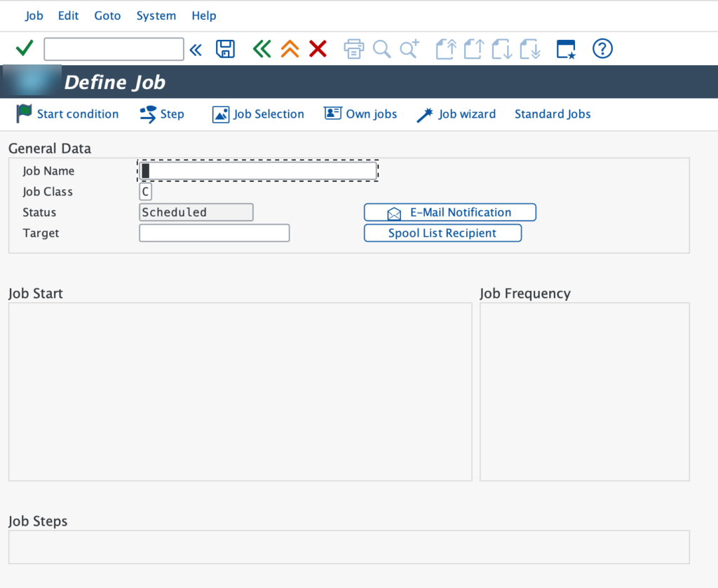Click the Last Page icon
718x588 pixels.
pos(530,49)
